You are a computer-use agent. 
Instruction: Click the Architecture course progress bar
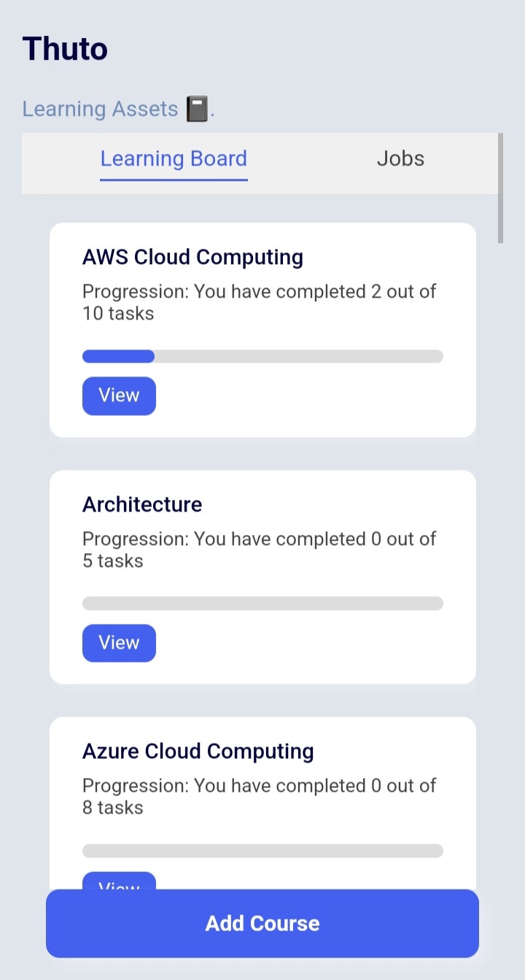(x=262, y=603)
